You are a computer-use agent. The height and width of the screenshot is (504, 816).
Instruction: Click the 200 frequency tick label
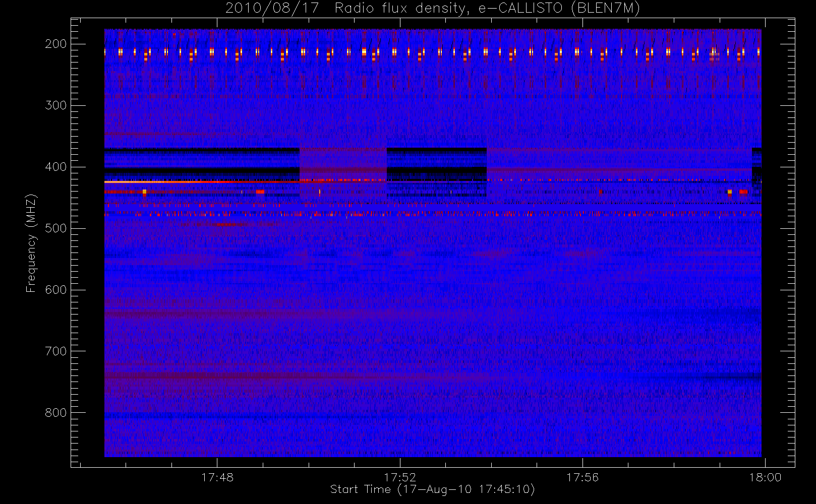point(55,44)
